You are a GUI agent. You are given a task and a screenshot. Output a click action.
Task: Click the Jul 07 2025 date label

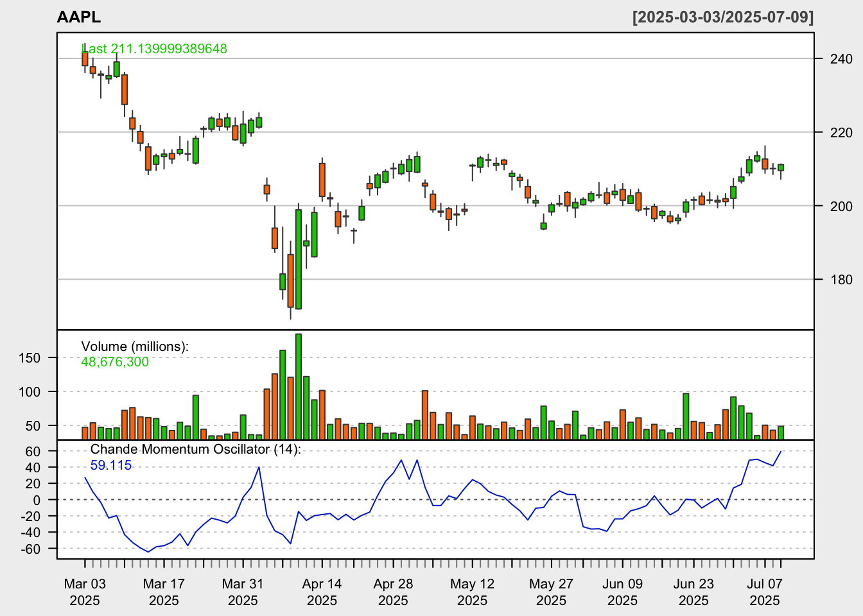click(765, 592)
